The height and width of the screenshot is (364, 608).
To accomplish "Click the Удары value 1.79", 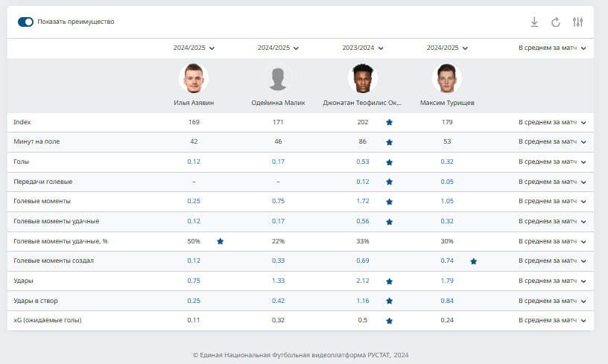I will [447, 281].
